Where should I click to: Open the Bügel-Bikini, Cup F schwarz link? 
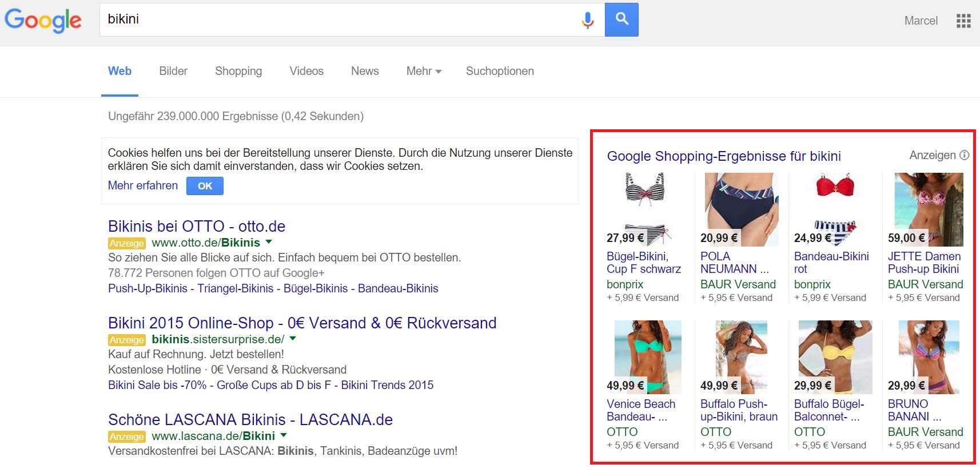[x=644, y=263]
